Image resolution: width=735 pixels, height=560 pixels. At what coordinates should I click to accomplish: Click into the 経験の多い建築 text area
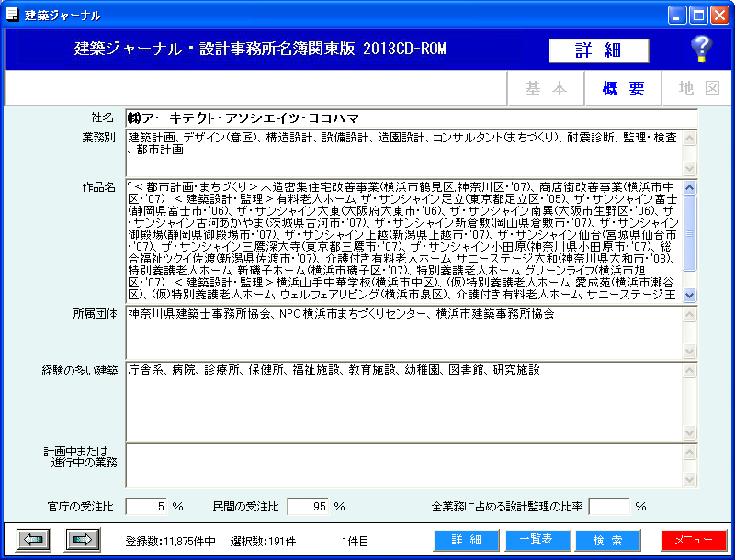tap(404, 402)
